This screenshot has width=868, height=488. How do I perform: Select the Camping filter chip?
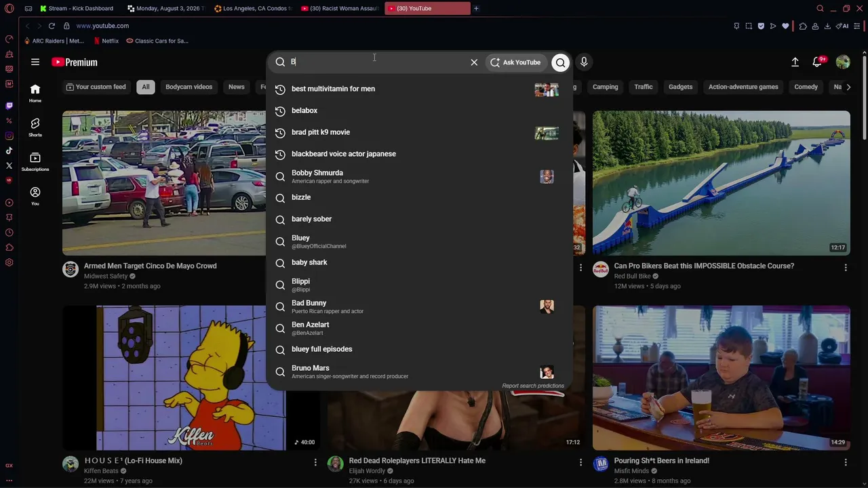[x=606, y=87]
